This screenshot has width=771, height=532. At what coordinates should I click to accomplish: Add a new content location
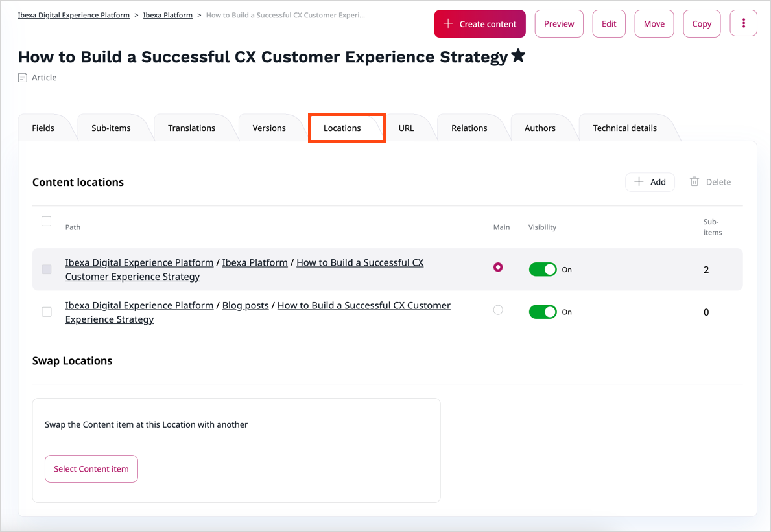point(650,182)
